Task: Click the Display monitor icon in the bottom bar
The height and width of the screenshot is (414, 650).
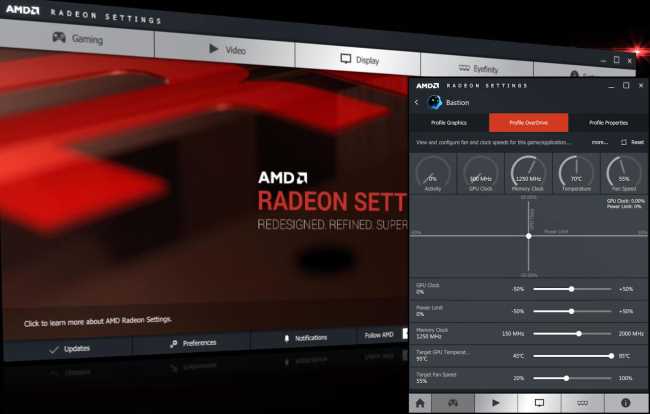Action: 539,403
